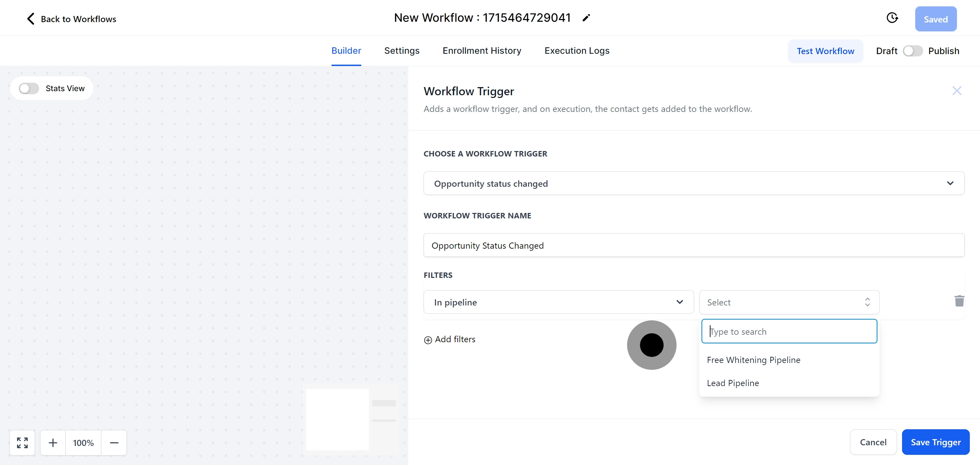Click the back arrow beside Back to Workflows
The width and height of the screenshot is (980, 465).
30,19
